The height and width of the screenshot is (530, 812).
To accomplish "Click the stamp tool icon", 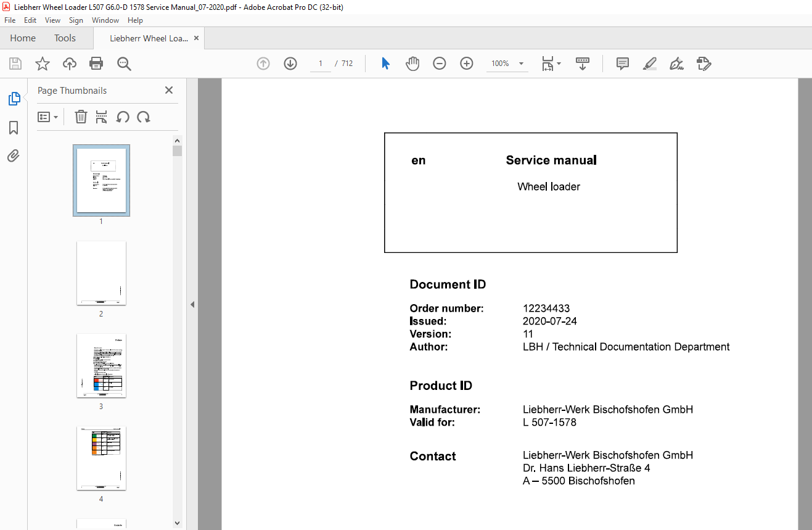I will point(703,64).
